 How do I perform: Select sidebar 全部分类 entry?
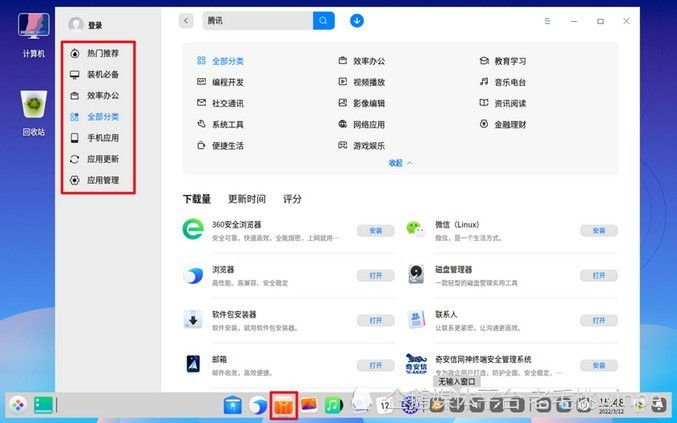[95, 117]
